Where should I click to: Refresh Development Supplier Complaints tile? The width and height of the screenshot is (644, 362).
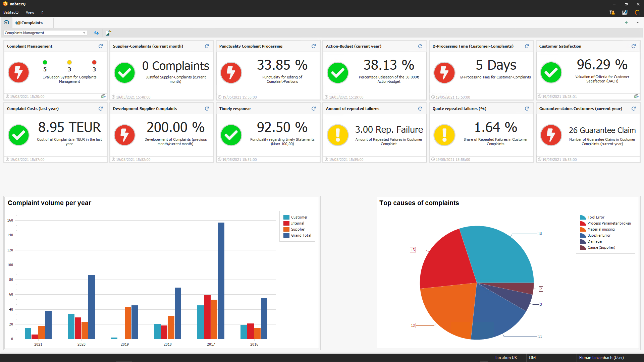[x=207, y=109]
